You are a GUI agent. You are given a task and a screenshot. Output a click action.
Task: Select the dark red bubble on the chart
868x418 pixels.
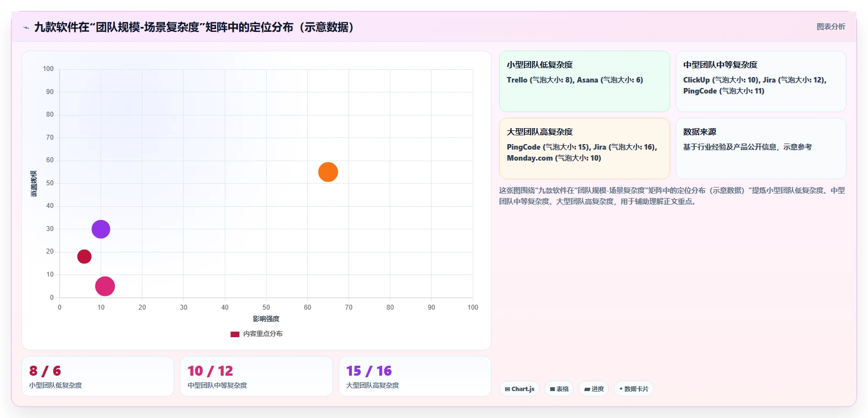(x=84, y=256)
